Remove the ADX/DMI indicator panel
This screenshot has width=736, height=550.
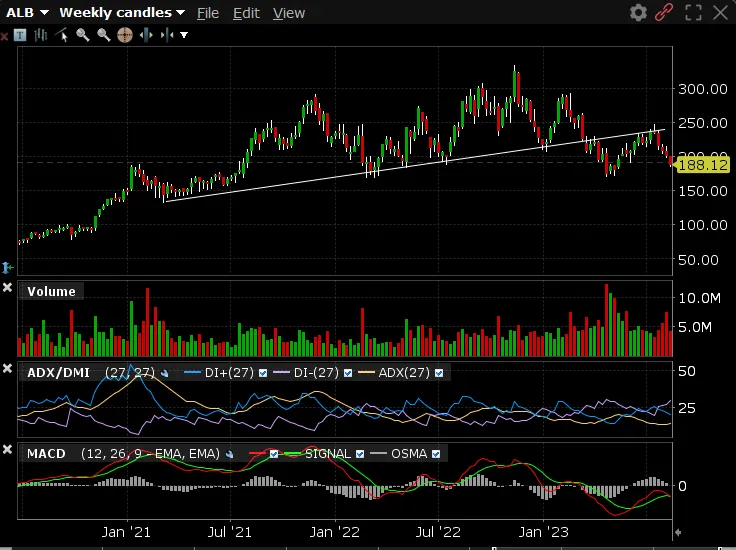coord(8,368)
